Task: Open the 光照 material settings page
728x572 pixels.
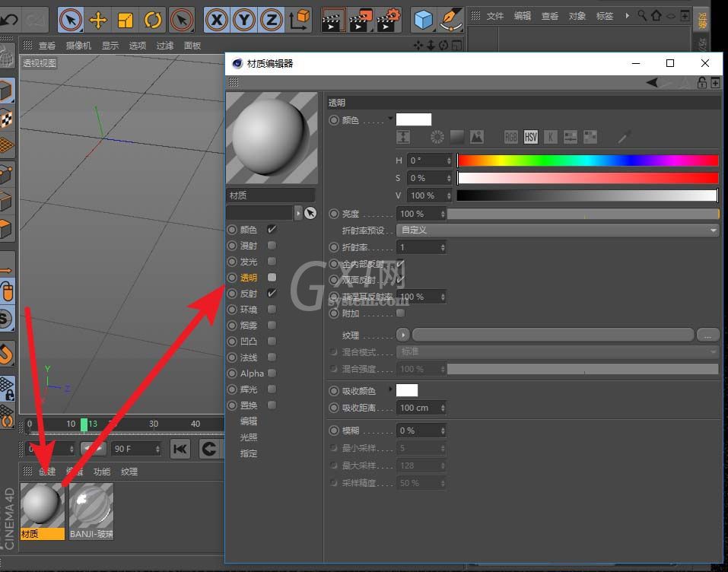Action: click(249, 437)
